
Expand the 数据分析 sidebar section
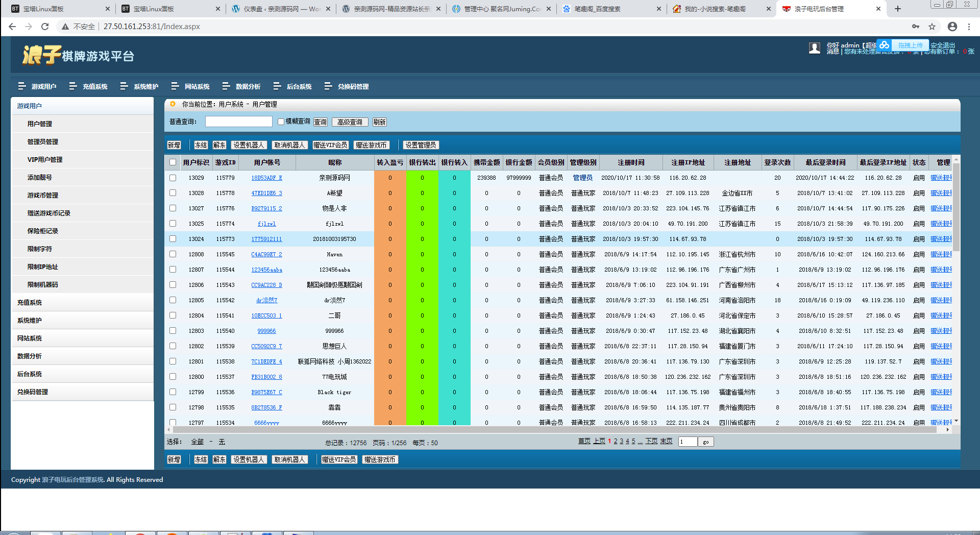point(30,356)
